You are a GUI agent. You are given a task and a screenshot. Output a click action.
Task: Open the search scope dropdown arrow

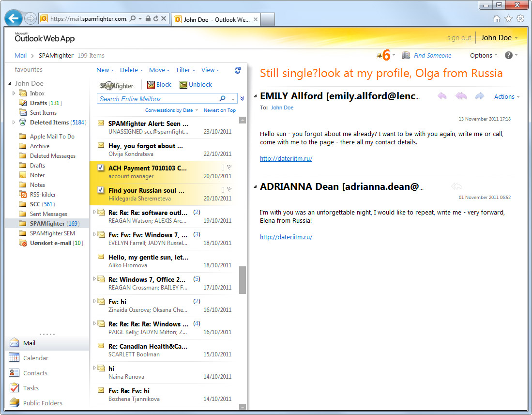pyautogui.click(x=233, y=99)
